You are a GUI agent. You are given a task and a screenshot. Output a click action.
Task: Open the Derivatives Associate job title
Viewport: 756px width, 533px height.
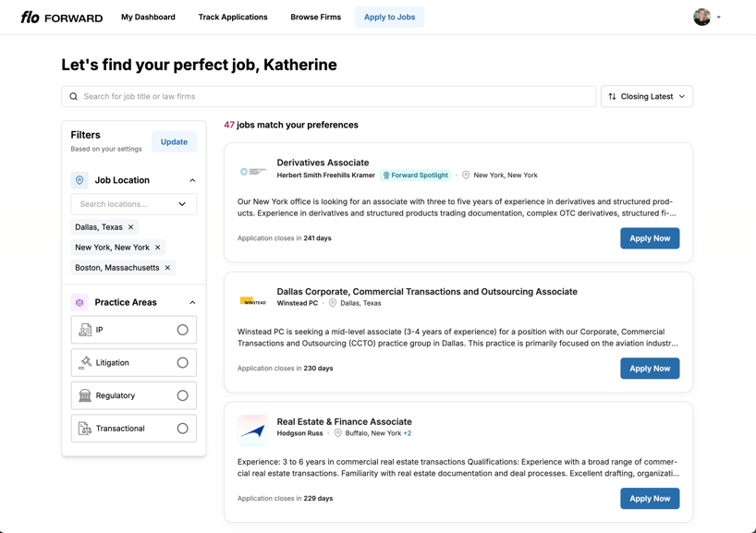323,163
